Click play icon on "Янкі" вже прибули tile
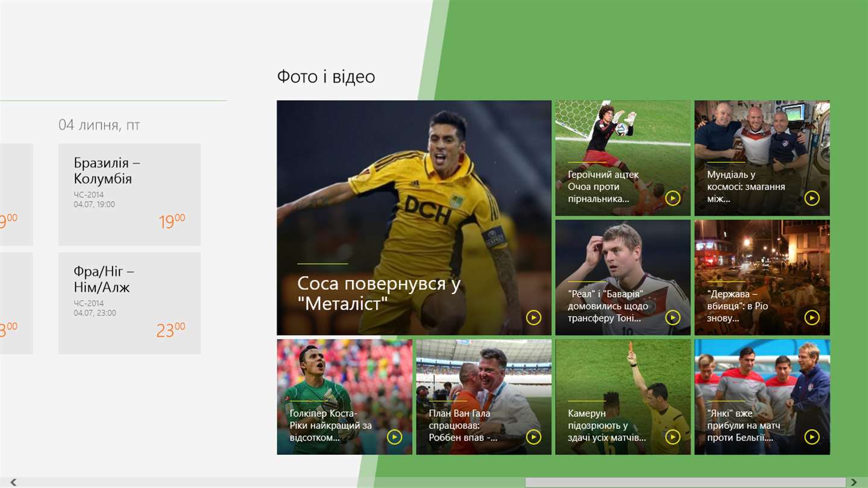The width and height of the screenshot is (868, 488). tap(812, 437)
